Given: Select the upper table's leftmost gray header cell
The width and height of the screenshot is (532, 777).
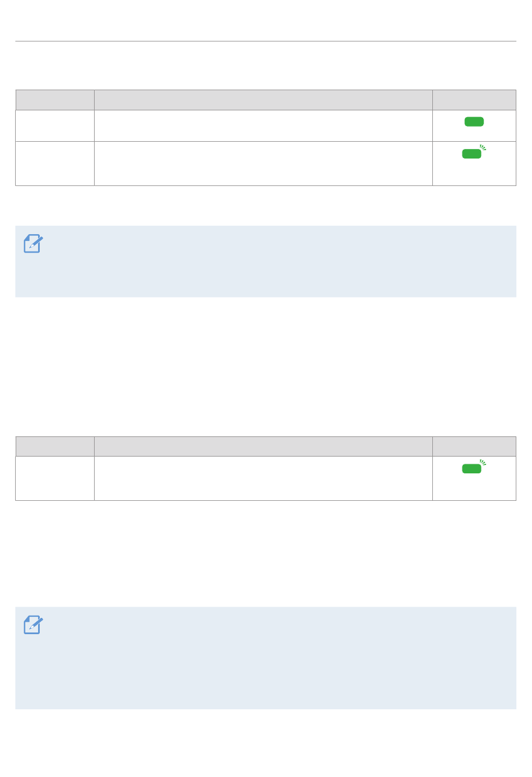Looking at the screenshot, I should (x=55, y=100).
